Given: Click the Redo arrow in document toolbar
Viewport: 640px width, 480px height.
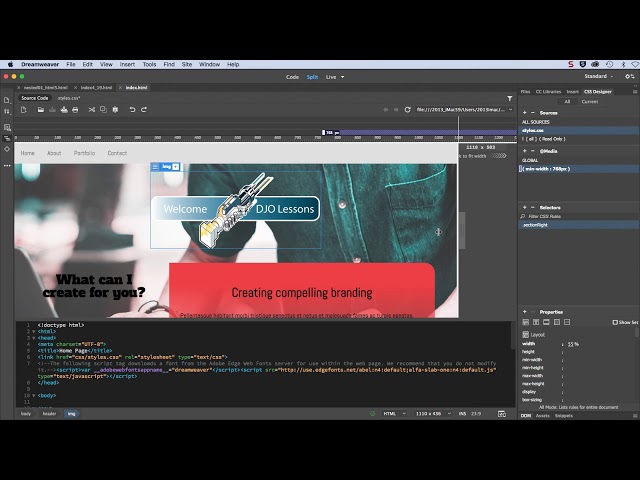Looking at the screenshot, I should (144, 109).
